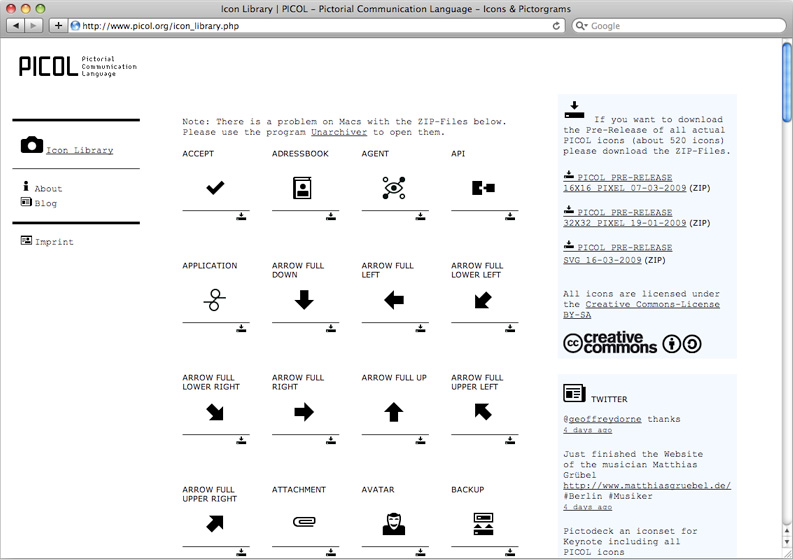
Task: Open the Blog page
Action: 46,203
